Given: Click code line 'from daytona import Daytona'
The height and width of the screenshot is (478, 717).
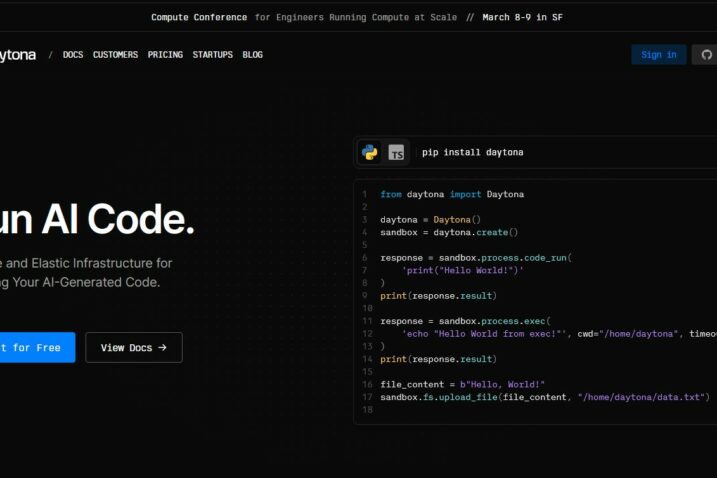Looking at the screenshot, I should [452, 194].
